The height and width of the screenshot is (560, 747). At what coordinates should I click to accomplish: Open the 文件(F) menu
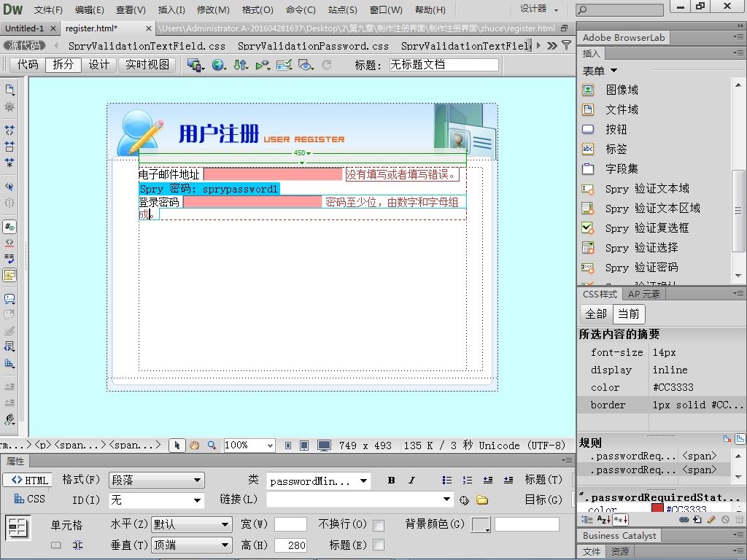pyautogui.click(x=48, y=9)
